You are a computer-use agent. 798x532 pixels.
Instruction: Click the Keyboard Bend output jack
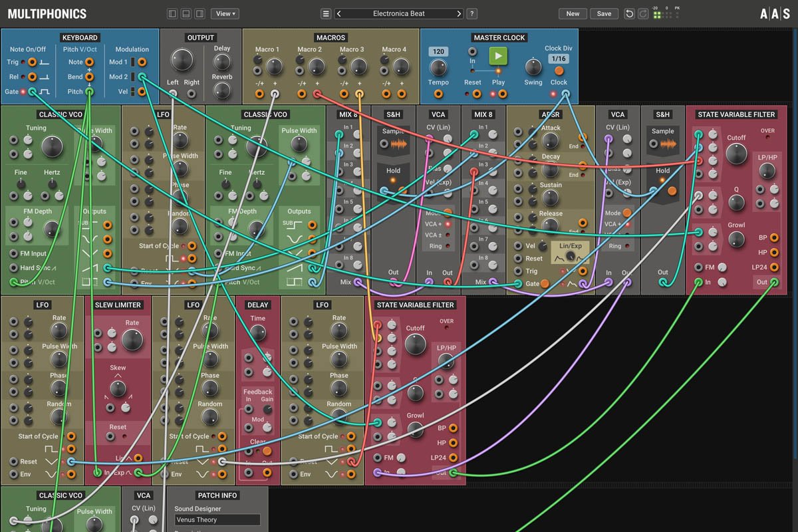88,76
